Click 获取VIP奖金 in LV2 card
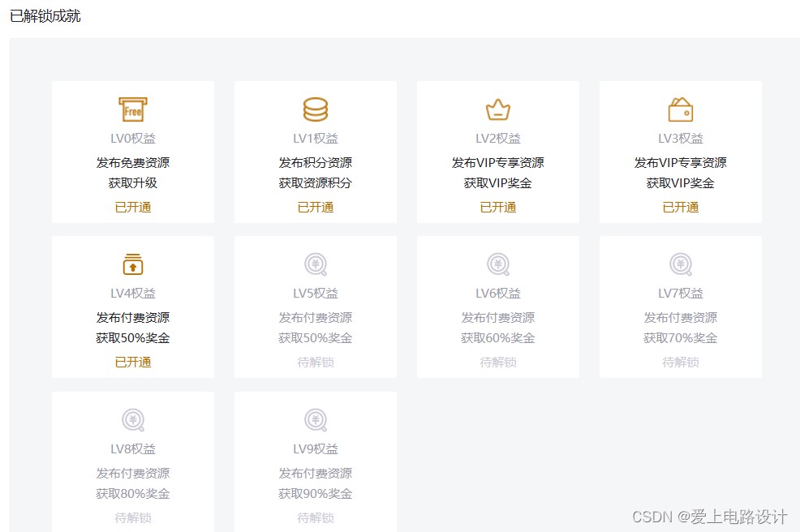The image size is (800, 532). [x=498, y=183]
